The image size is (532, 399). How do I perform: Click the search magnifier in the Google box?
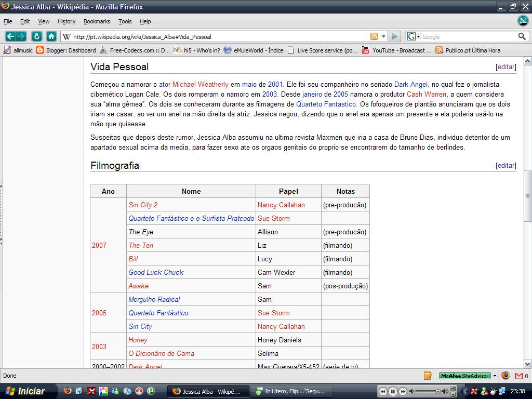pyautogui.click(x=522, y=36)
